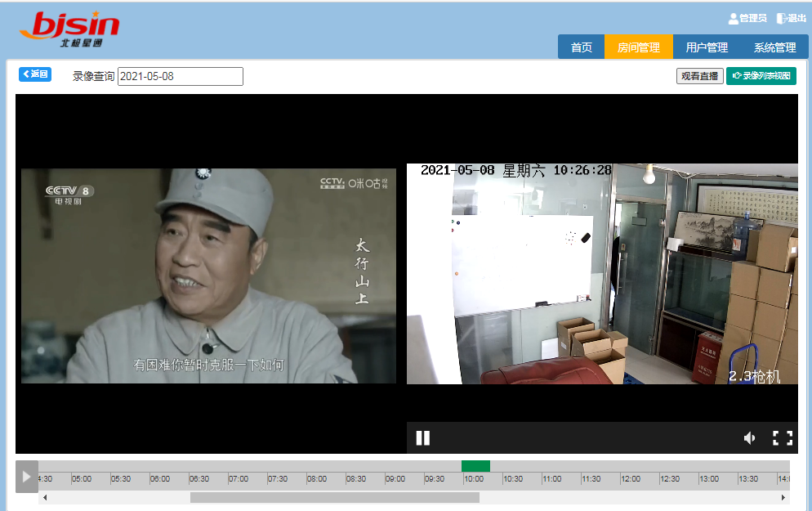The width and height of the screenshot is (812, 511).
Task: Jump to 08:00 on the timeline
Action: pos(317,479)
